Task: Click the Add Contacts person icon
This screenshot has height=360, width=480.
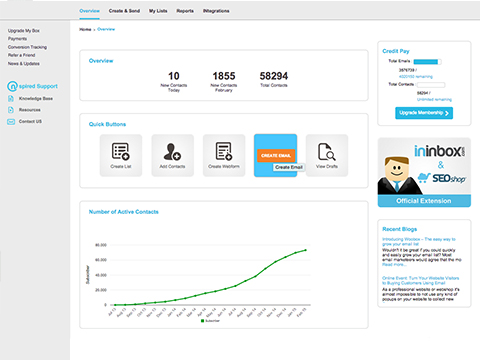Action: click(172, 152)
